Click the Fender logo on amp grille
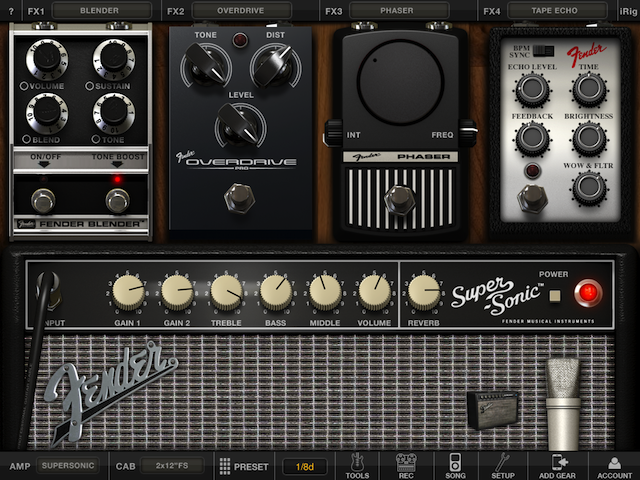Screen dimensions: 640x480 tap(111, 393)
